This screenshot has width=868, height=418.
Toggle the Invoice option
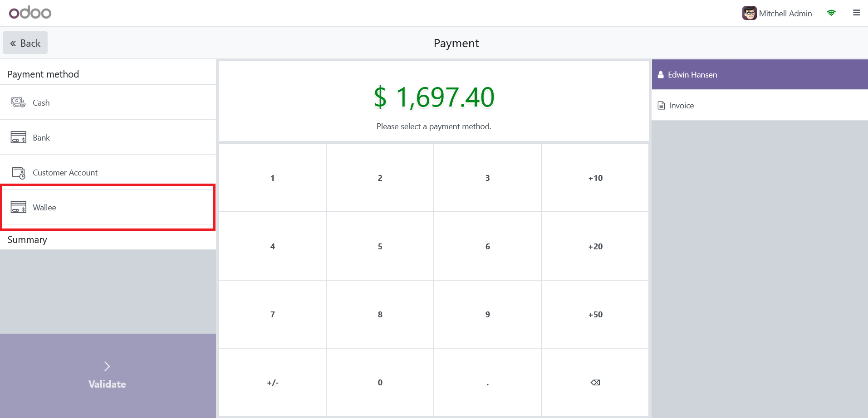[x=681, y=106]
